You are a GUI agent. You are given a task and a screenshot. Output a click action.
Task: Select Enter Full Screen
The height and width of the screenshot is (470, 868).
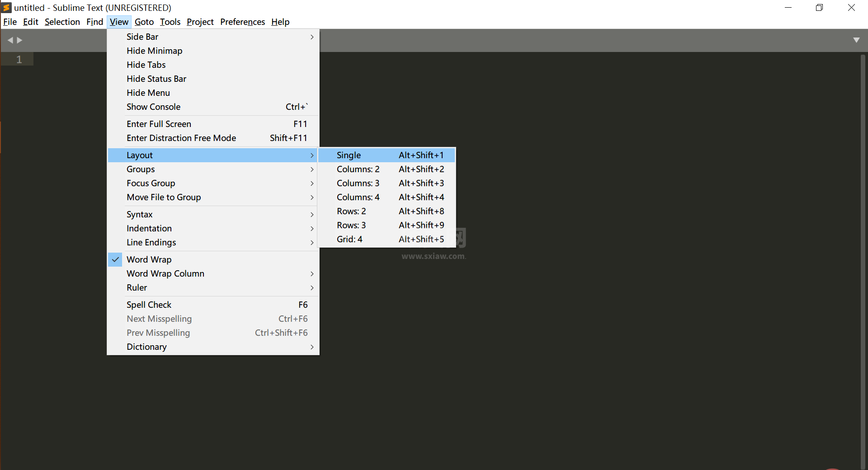213,124
